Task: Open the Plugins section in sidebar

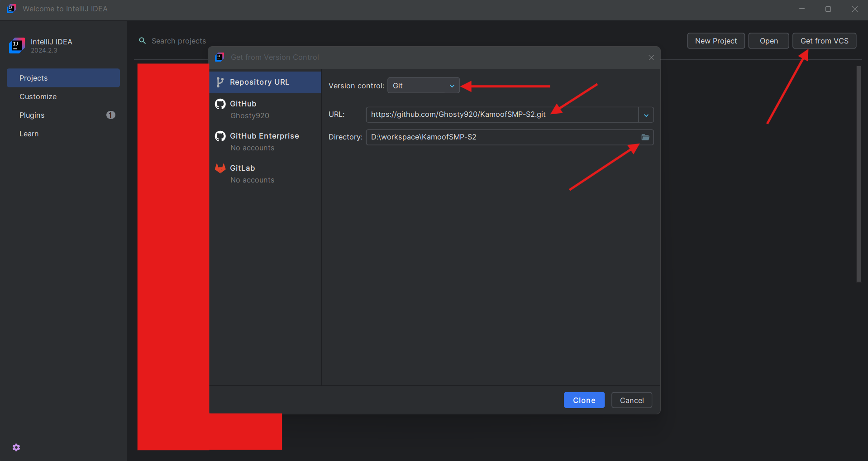Action: click(x=63, y=115)
